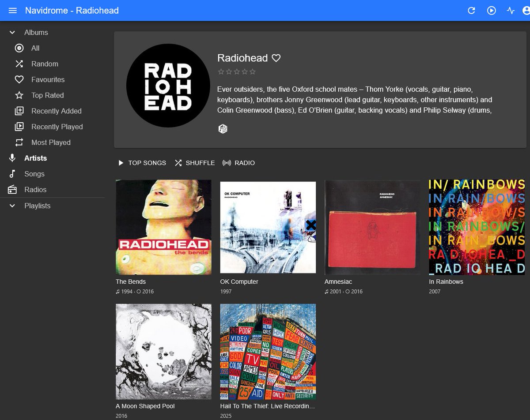
Task: Rate Radiohead five stars
Action: coord(252,71)
